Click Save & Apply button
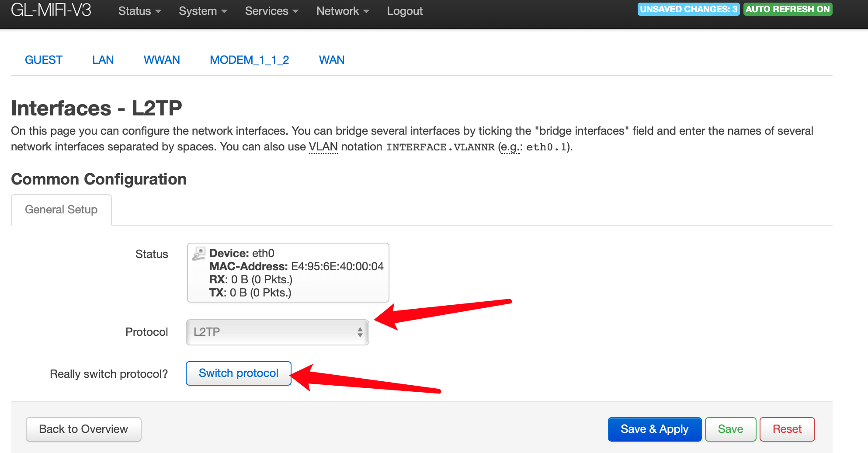 [x=654, y=429]
